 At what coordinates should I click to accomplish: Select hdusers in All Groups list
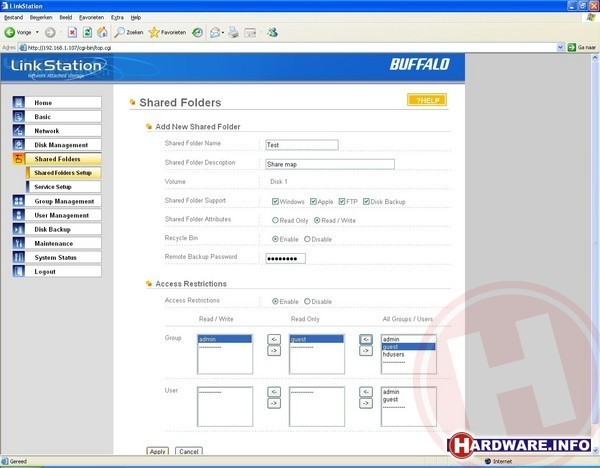coord(408,354)
